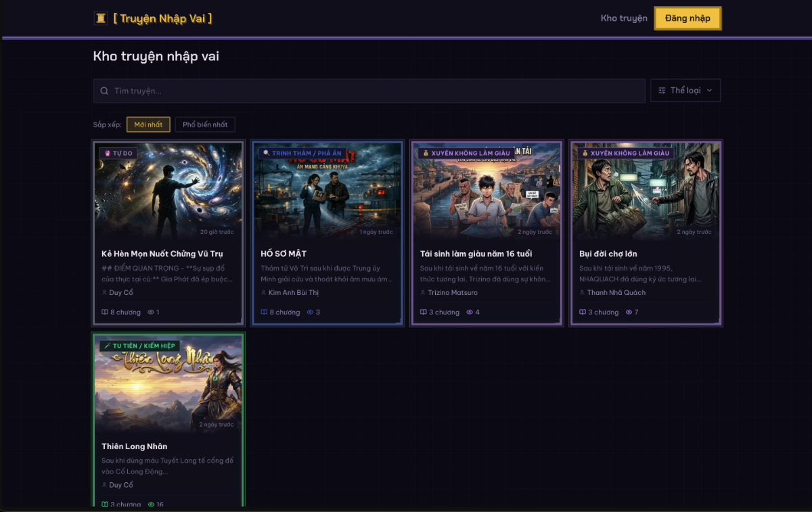Open the Truyện Nhập Vai home link
The width and height of the screenshot is (812, 512).
[153, 18]
